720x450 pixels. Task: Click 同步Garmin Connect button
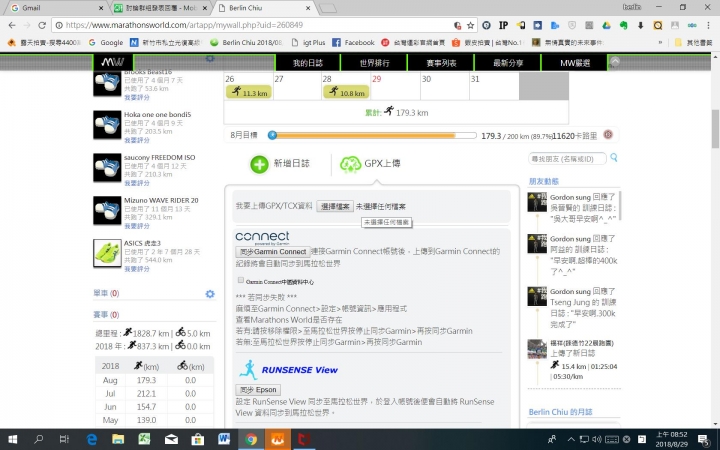click(x=273, y=252)
